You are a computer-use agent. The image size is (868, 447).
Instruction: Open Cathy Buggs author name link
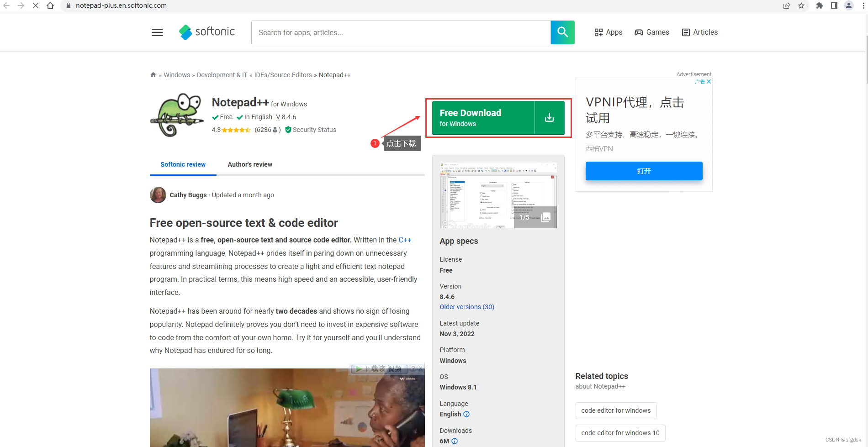(188, 195)
